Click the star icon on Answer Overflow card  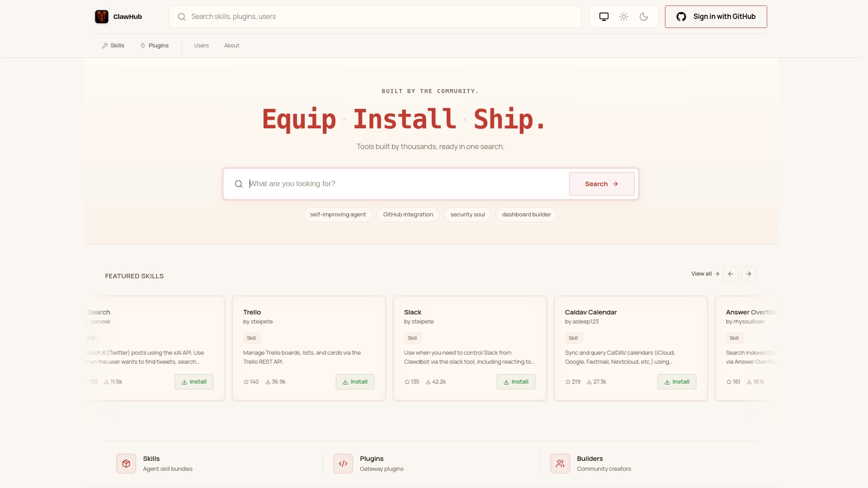click(729, 382)
